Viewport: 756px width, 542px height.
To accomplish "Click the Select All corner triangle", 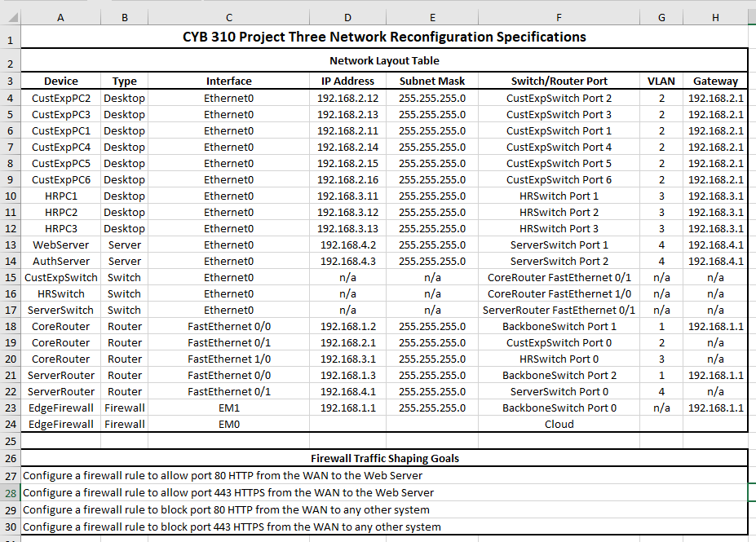I will 13,18.
